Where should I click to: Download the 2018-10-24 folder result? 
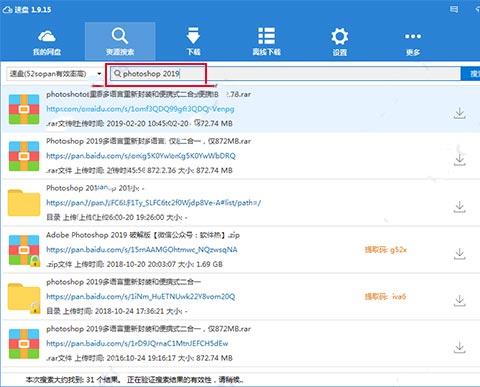460,301
